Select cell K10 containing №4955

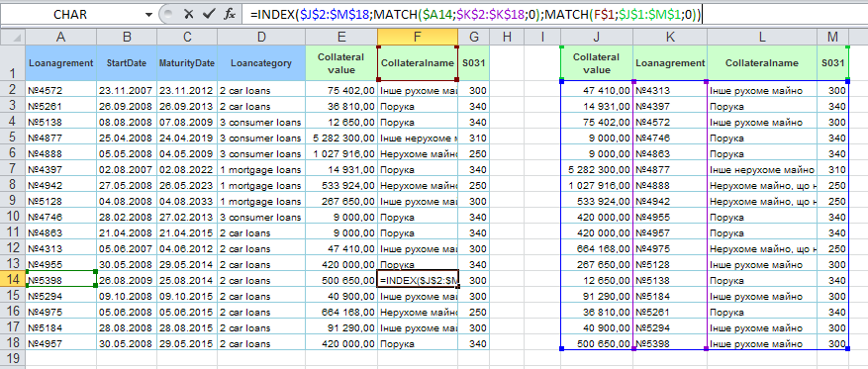[670, 217]
